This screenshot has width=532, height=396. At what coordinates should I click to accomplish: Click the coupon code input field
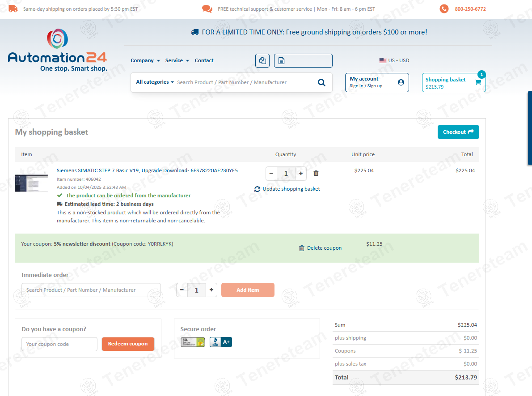(59, 344)
